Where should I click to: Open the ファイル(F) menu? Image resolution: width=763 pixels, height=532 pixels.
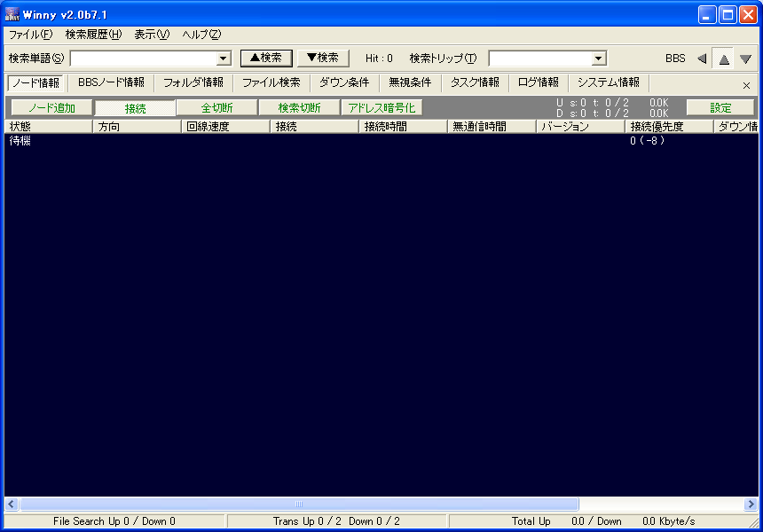[x=30, y=35]
